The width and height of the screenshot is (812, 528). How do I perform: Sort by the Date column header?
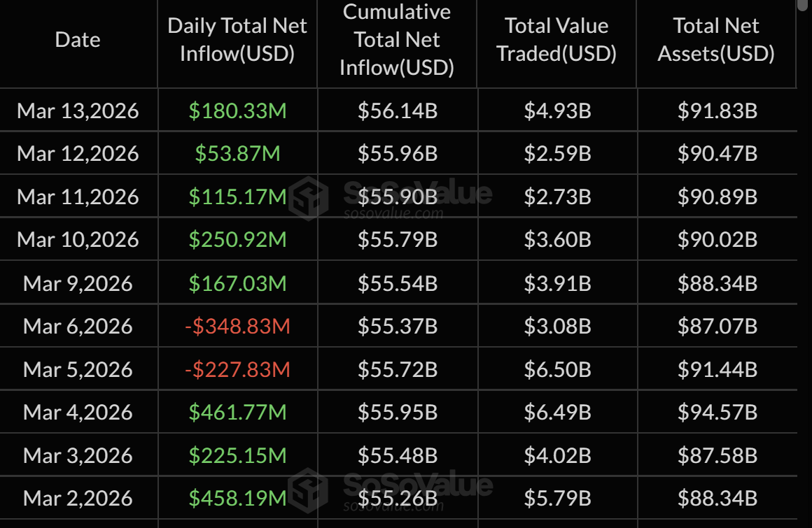point(78,40)
